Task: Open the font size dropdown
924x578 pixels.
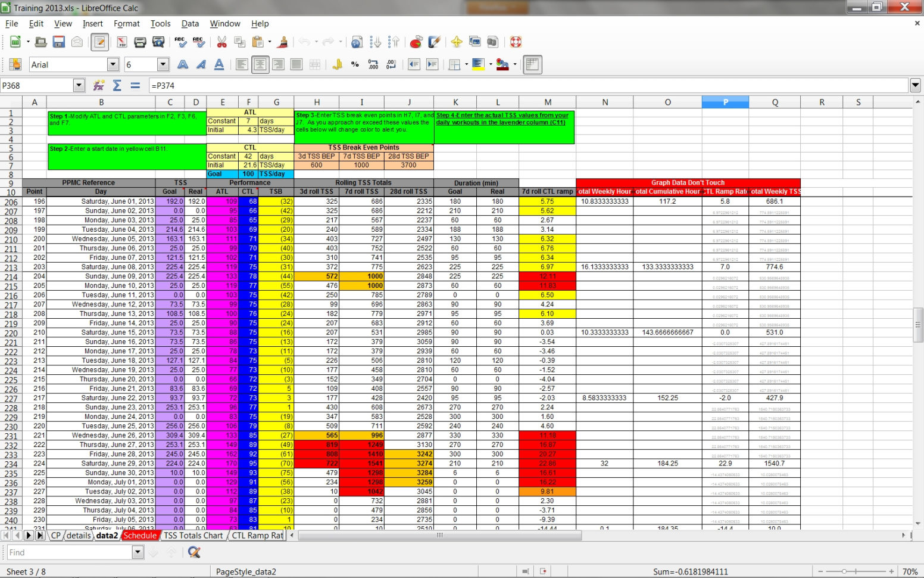Action: pyautogui.click(x=163, y=64)
